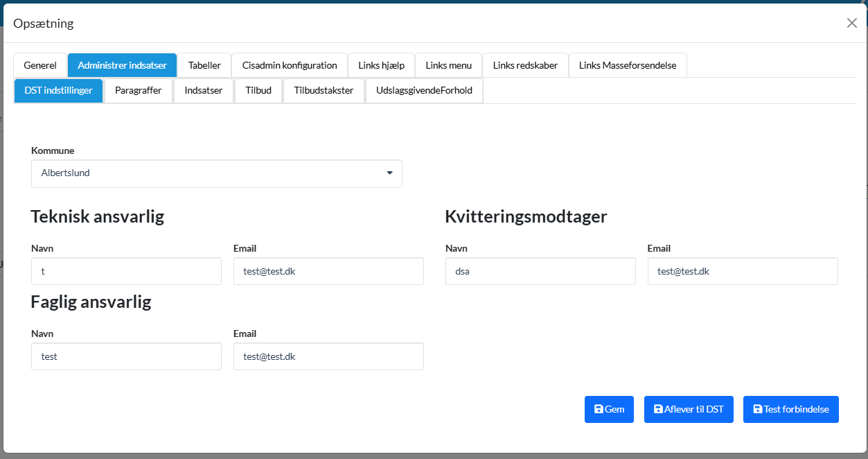Switch to the Tilbud sub-tab
Image resolution: width=868 pixels, height=459 pixels.
pyautogui.click(x=258, y=90)
